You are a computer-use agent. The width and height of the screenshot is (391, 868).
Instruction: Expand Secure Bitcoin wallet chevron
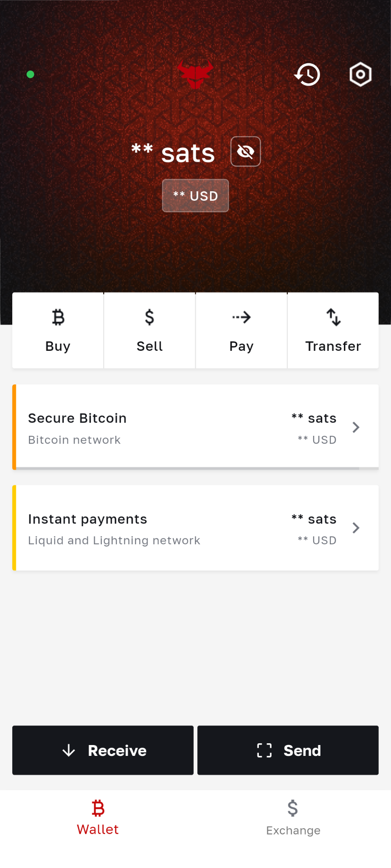(356, 427)
